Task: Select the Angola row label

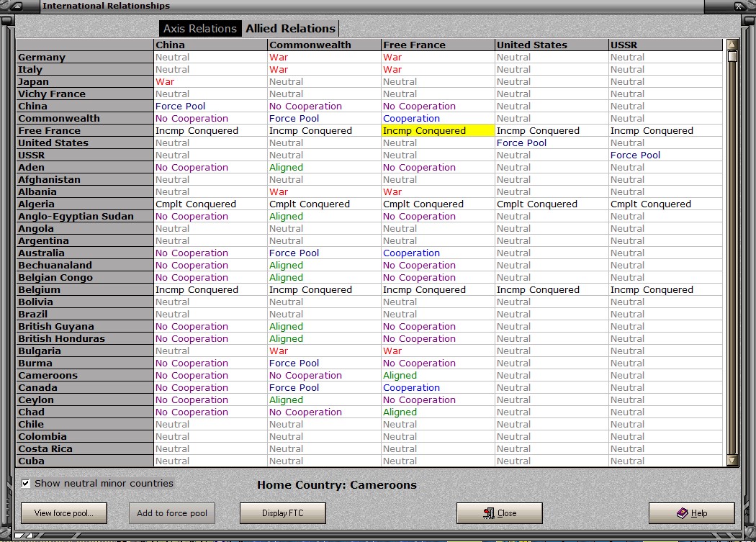Action: [85, 229]
